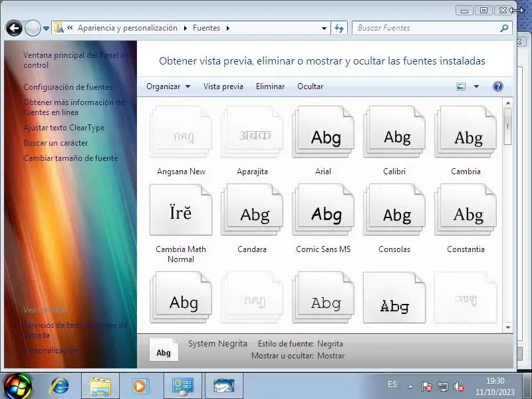Click the Action Center flag tray icon

pos(426,386)
